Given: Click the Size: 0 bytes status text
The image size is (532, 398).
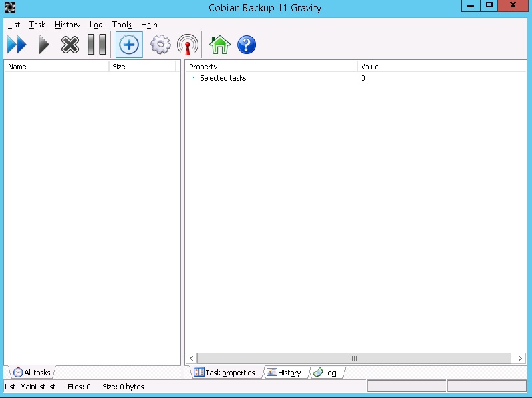Looking at the screenshot, I should point(123,387).
